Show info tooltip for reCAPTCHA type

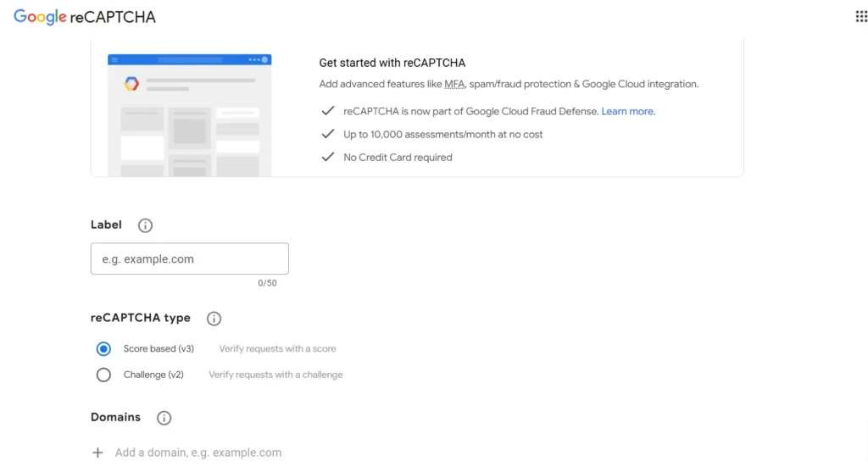coord(214,318)
